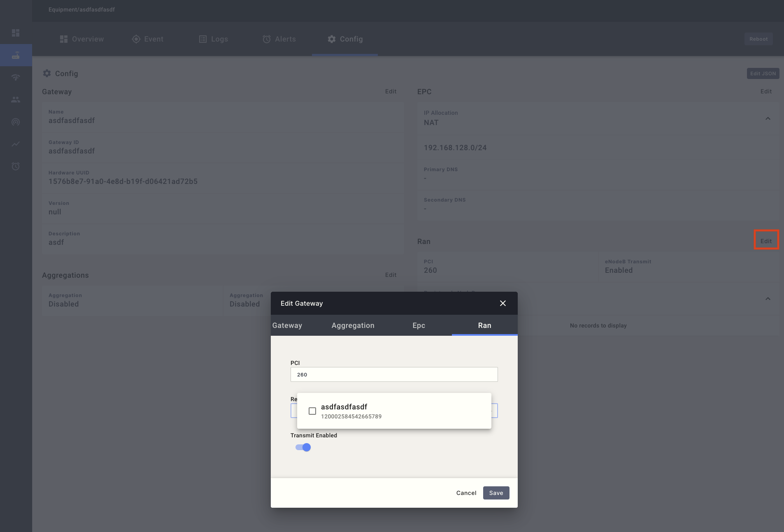
Task: Click the traffic target icon in sidebar
Action: 16,122
